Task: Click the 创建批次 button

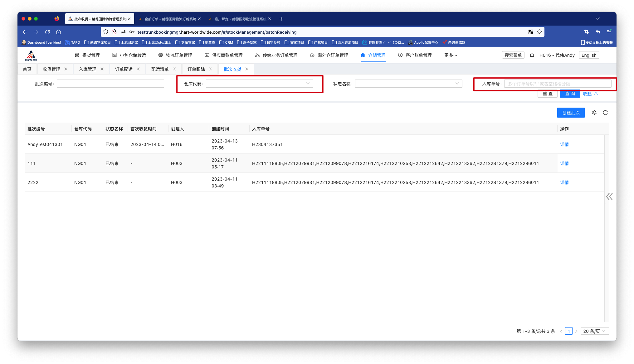Action: pyautogui.click(x=571, y=113)
